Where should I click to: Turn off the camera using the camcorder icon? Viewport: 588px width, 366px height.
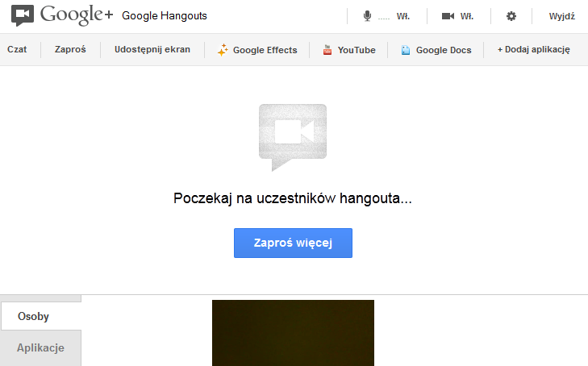pyautogui.click(x=448, y=16)
